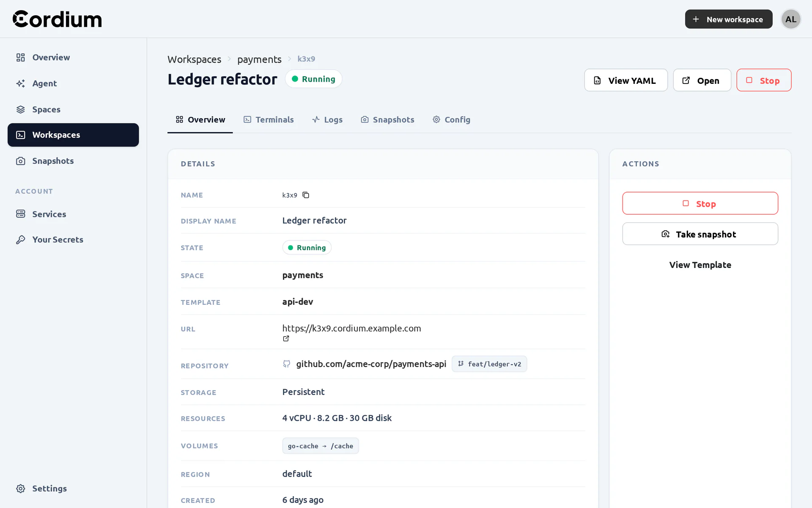Click the sidebar Snapshots camera icon
812x508 pixels.
20,161
